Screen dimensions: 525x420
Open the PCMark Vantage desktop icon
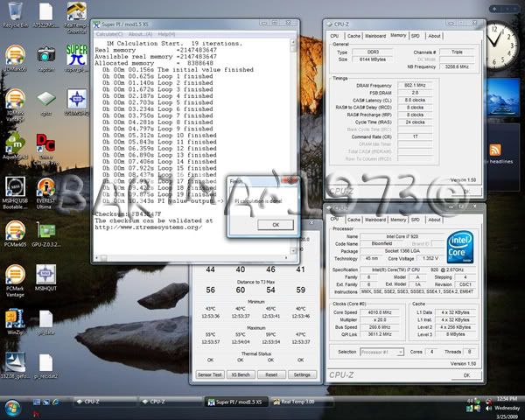(x=14, y=274)
